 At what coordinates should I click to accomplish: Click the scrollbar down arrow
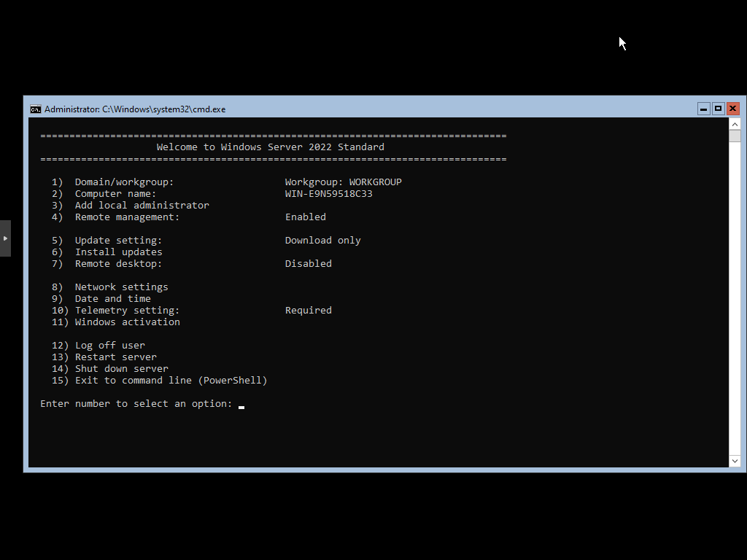point(735,461)
